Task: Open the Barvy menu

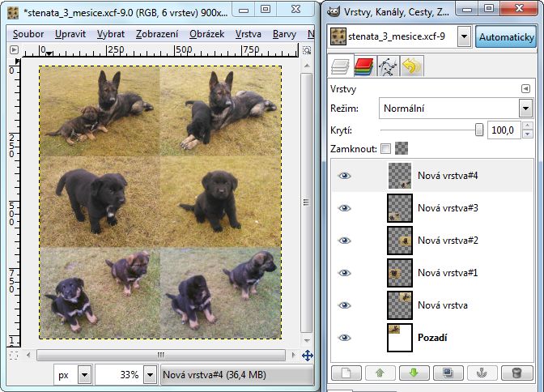Action: 284,34
